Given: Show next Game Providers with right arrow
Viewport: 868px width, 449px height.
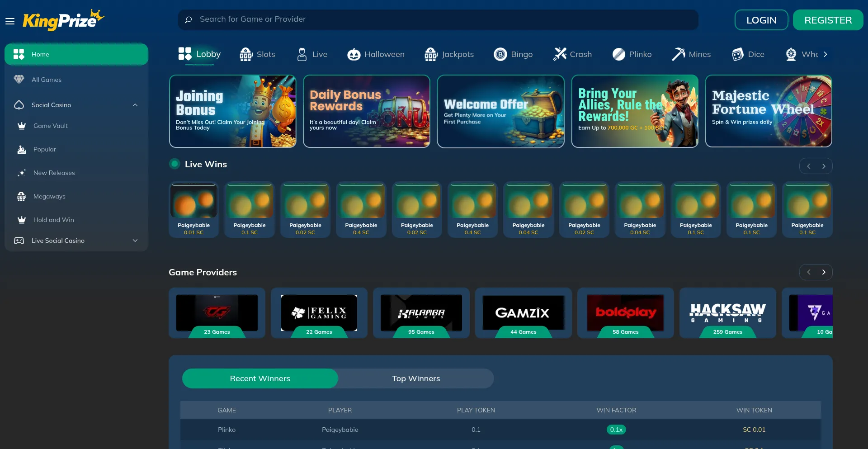Looking at the screenshot, I should coord(824,272).
